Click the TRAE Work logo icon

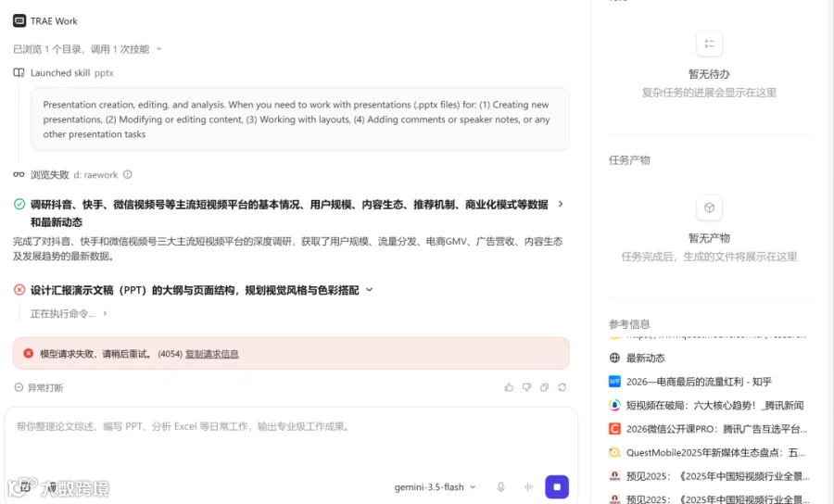click(19, 20)
